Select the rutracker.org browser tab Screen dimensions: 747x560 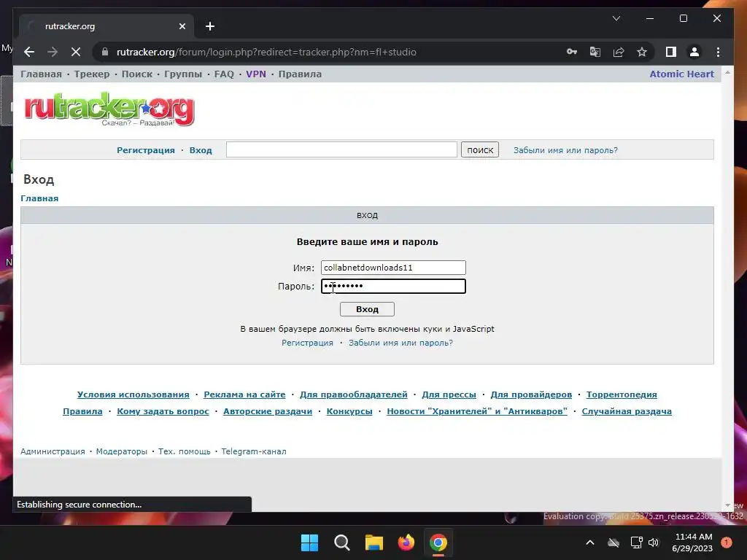[107, 26]
